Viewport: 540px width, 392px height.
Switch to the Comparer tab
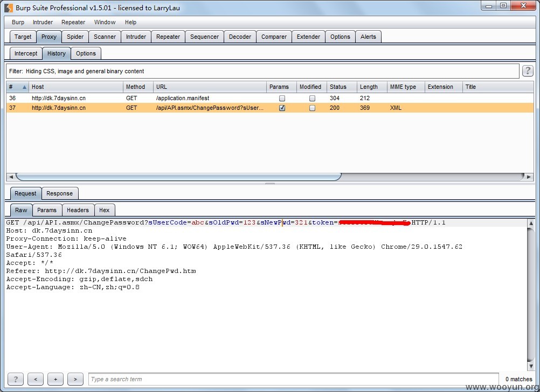(x=274, y=37)
